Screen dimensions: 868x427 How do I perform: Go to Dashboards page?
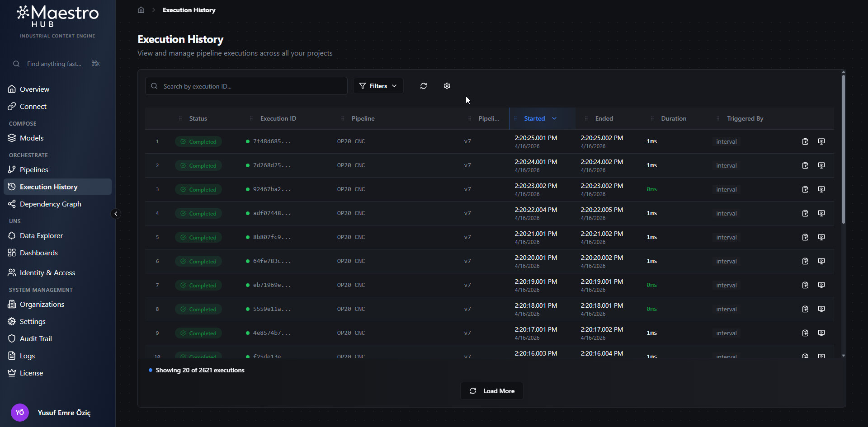click(57, 253)
